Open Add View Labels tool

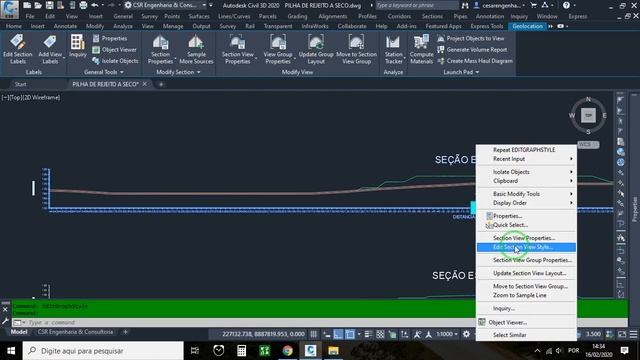click(50, 49)
